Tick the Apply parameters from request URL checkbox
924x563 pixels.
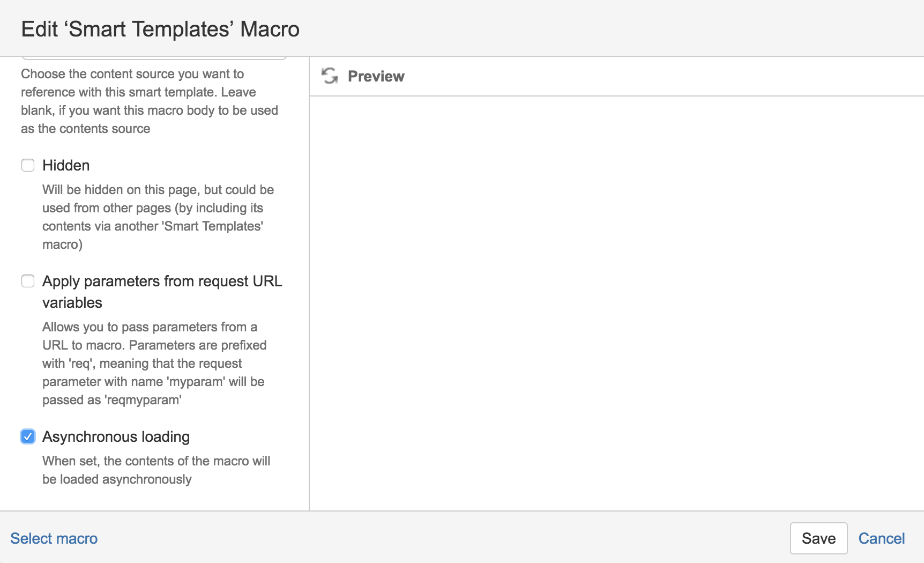(28, 281)
